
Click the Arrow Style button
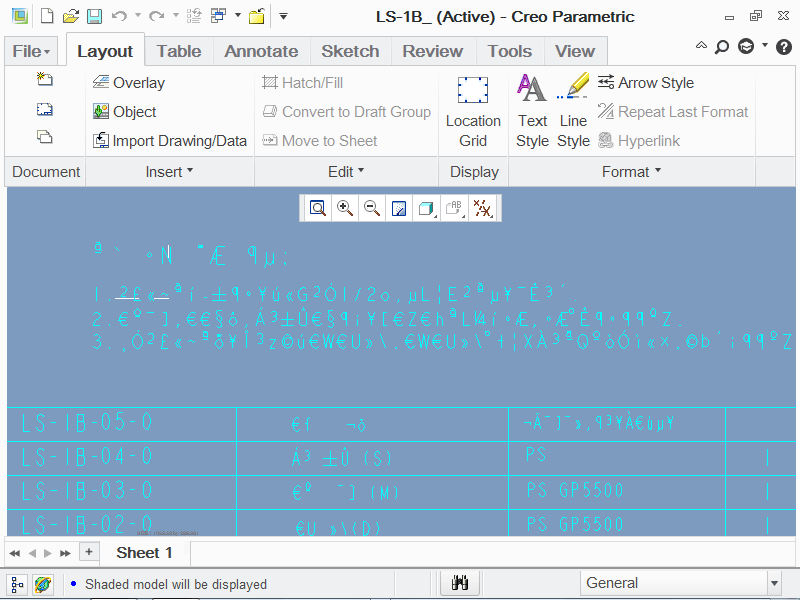point(646,83)
